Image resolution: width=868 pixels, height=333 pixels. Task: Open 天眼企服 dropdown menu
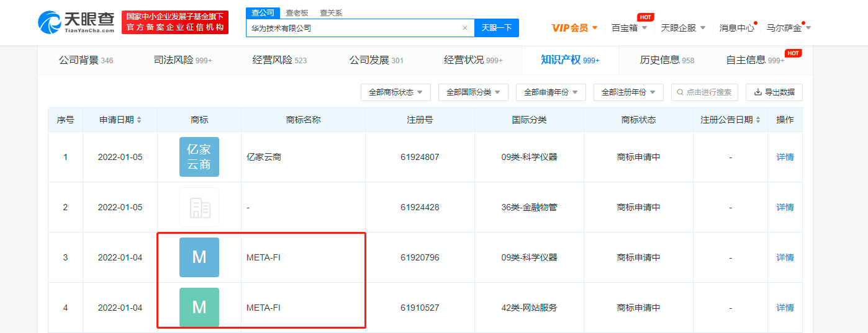pos(683,28)
